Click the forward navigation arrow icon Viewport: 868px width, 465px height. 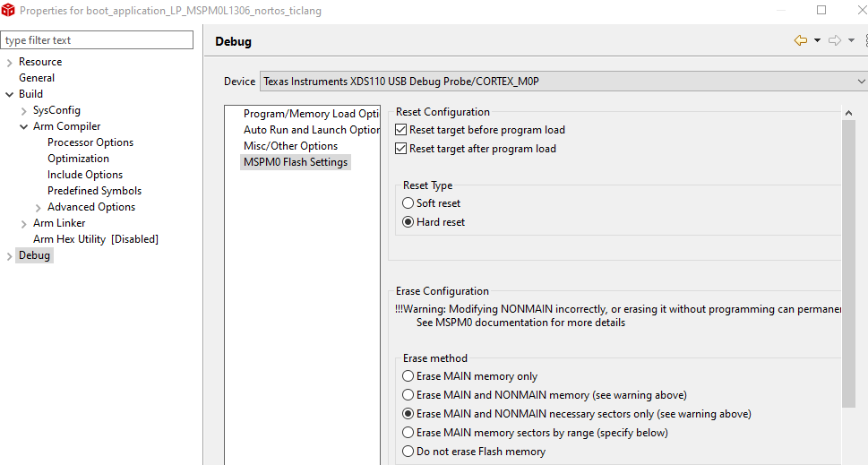point(834,40)
